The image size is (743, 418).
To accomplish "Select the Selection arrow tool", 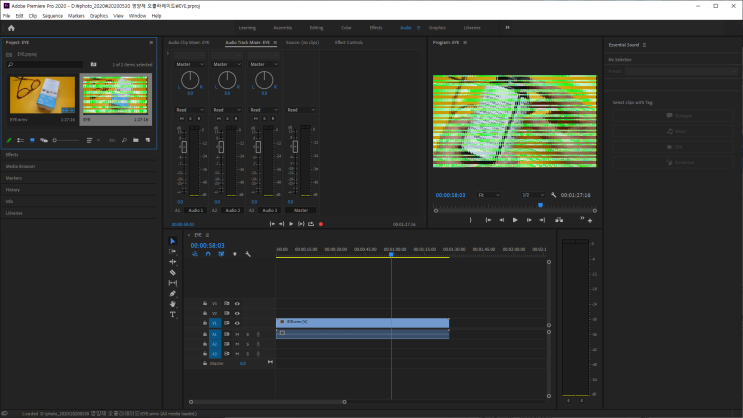I will pyautogui.click(x=172, y=241).
